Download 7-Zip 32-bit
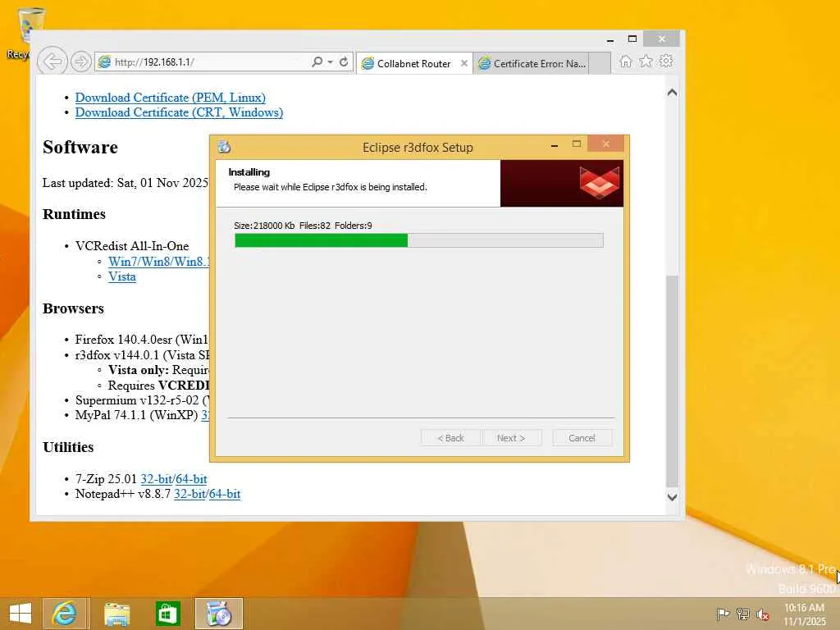Image resolution: width=840 pixels, height=630 pixels. click(157, 479)
